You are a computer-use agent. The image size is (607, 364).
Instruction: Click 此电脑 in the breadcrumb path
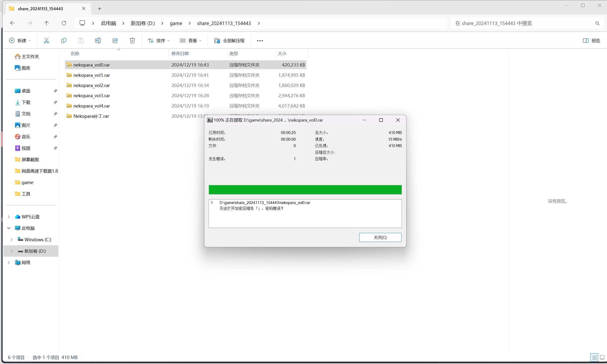(109, 23)
